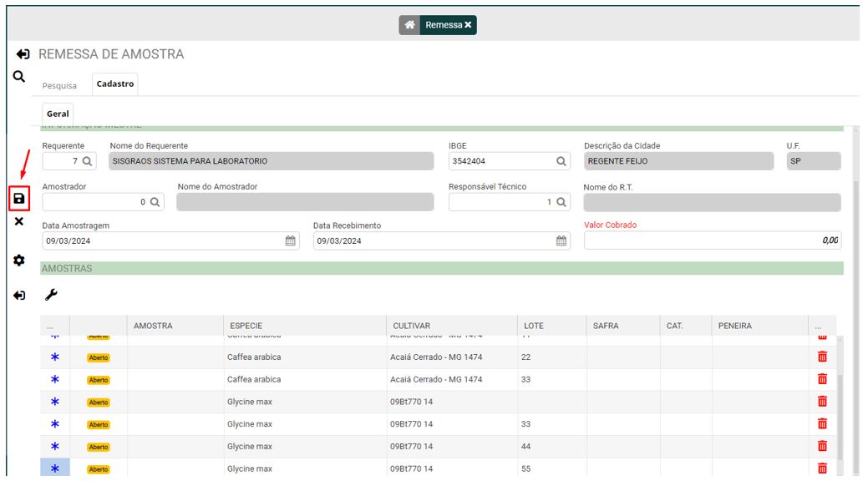The width and height of the screenshot is (868, 486).
Task: Click the asterisk icon on lote 44 row
Action: (55, 447)
